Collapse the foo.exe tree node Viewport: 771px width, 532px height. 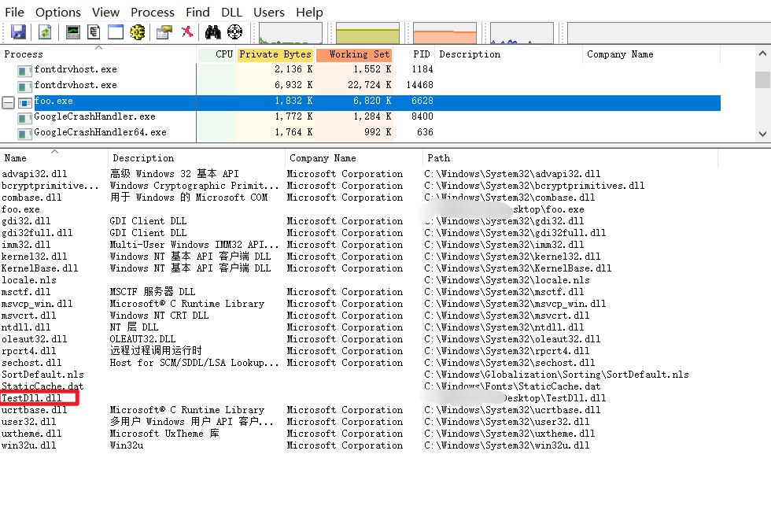click(x=8, y=103)
